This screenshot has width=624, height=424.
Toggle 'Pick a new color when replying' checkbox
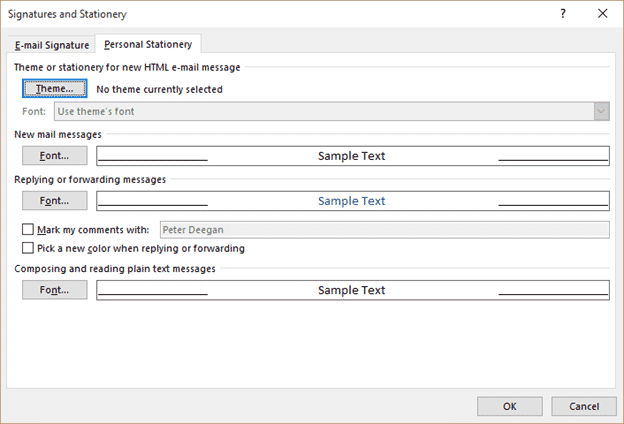point(27,248)
